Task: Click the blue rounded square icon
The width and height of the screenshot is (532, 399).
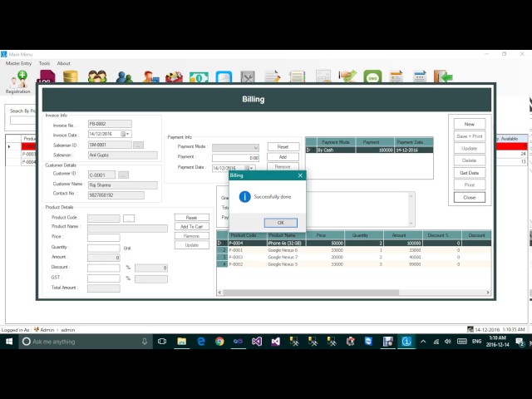Action: point(224,76)
